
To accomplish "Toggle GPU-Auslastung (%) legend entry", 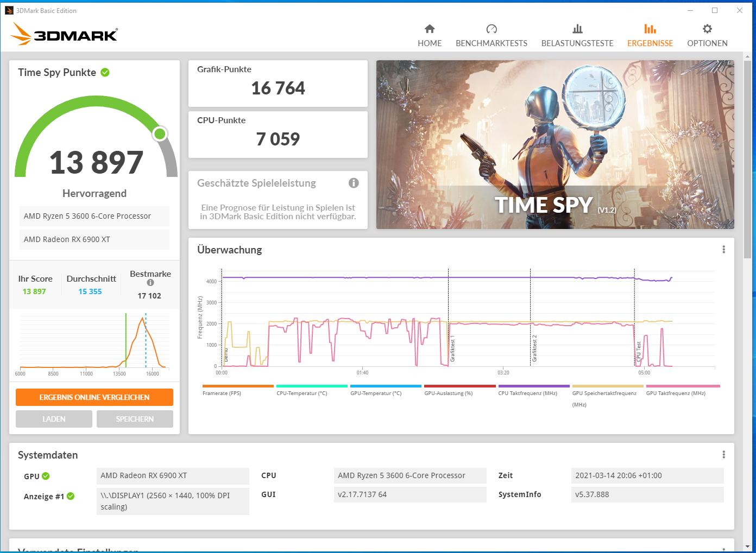I will (x=459, y=390).
